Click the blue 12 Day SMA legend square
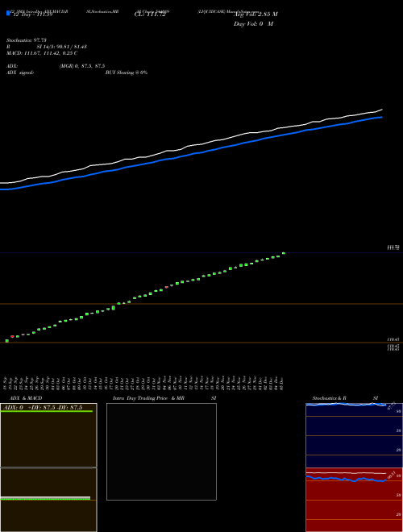This screenshot has width=403, height=532. tap(8, 13)
